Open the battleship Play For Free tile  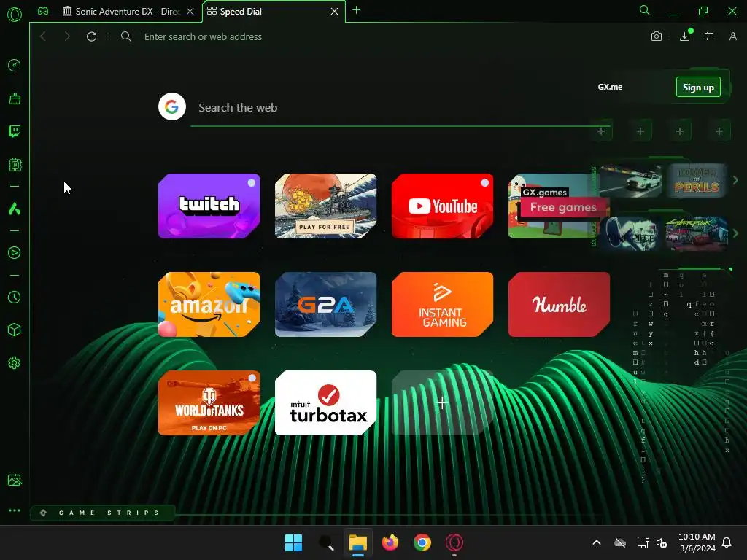pos(326,206)
